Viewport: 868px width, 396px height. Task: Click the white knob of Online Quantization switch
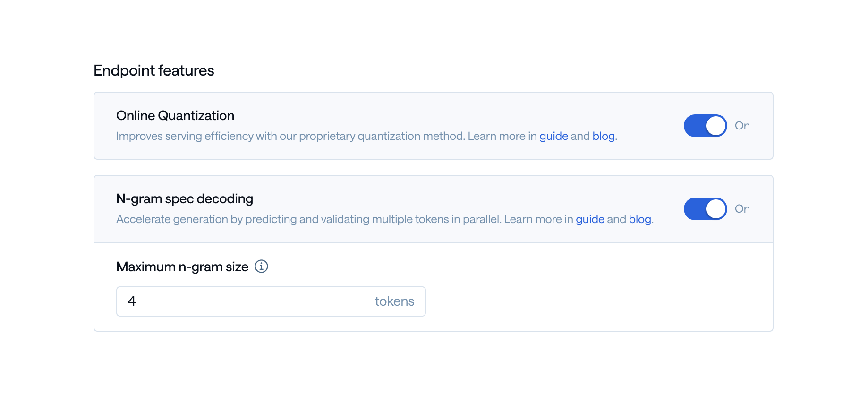point(716,126)
